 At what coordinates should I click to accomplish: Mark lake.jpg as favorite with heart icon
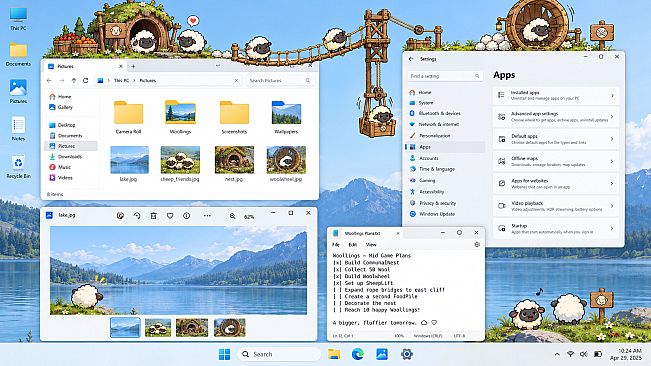click(x=170, y=216)
